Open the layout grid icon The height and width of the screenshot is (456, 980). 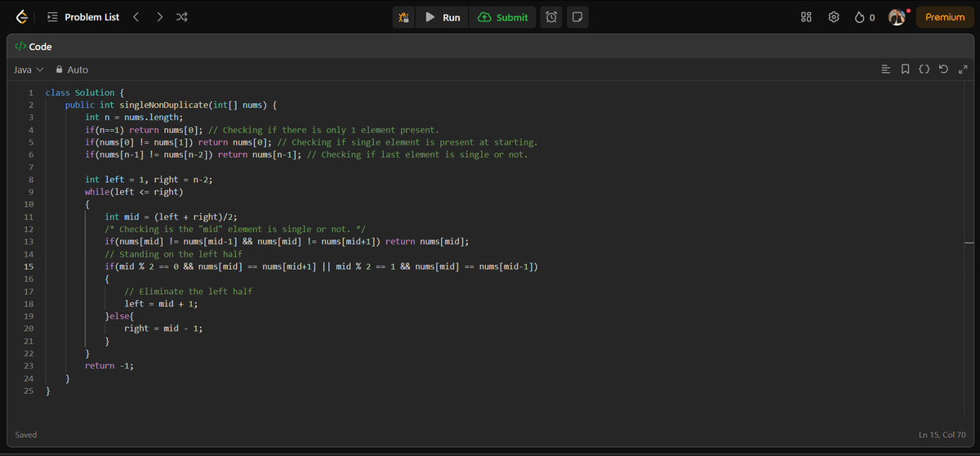(x=806, y=17)
